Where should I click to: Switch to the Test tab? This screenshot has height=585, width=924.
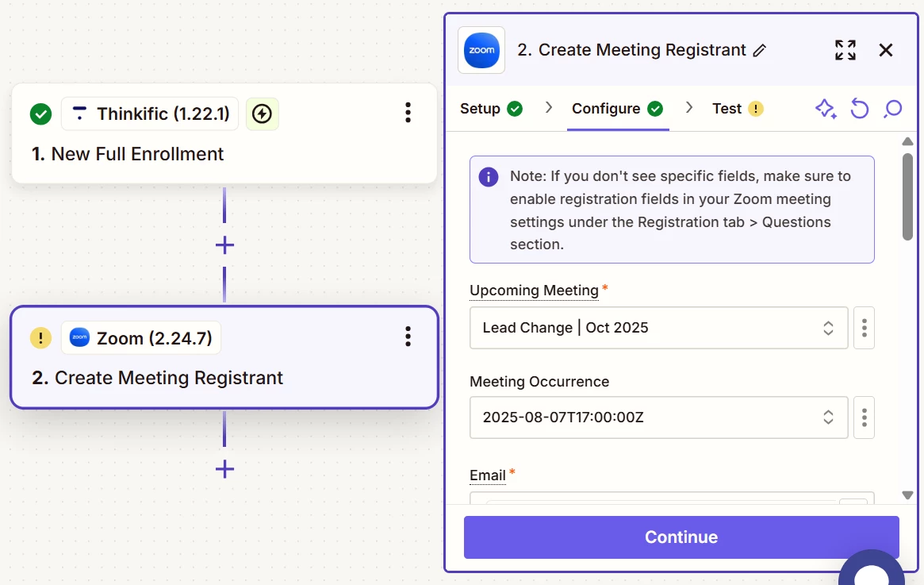[738, 109]
